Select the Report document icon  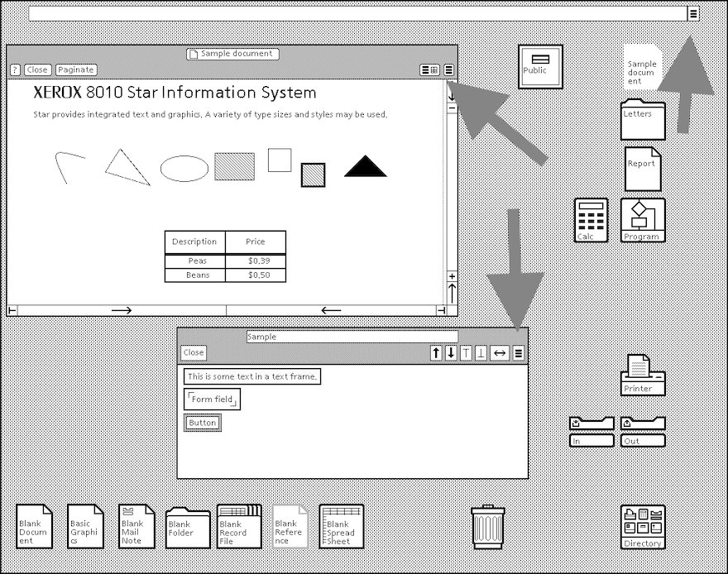pyautogui.click(x=643, y=169)
